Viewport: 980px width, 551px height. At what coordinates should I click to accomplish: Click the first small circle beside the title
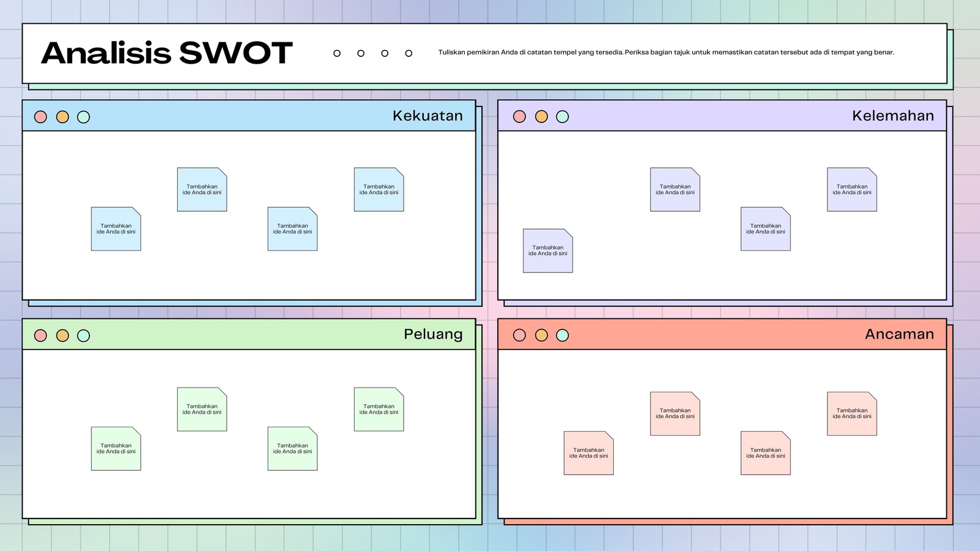(x=337, y=53)
